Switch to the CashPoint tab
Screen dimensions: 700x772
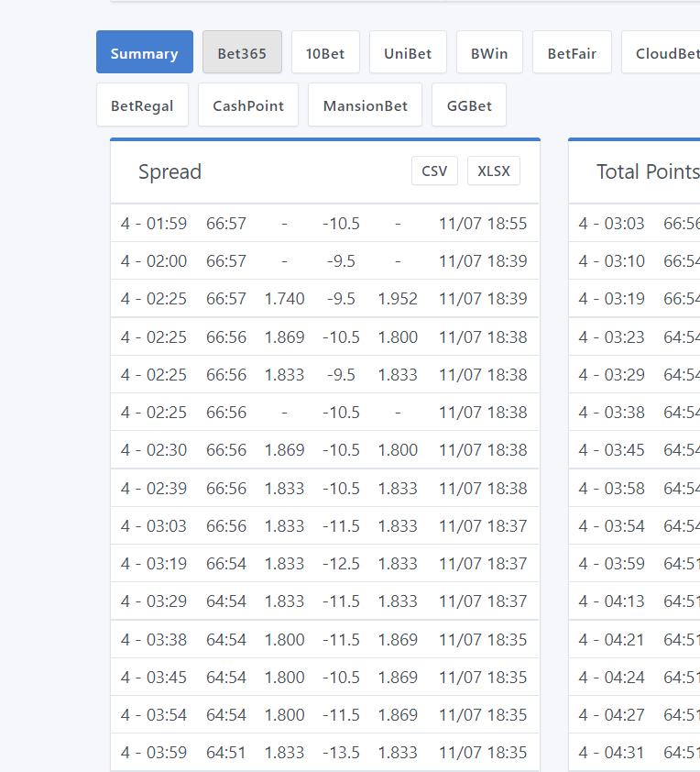pos(248,105)
